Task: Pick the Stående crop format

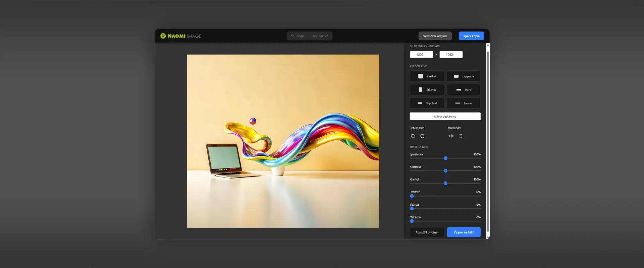Action: coord(427,90)
